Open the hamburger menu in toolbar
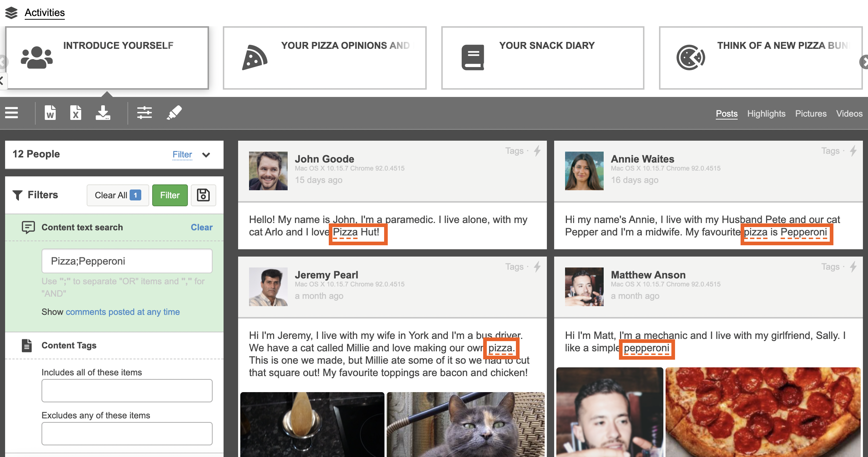Viewport: 868px width, 457px height. pyautogui.click(x=12, y=113)
